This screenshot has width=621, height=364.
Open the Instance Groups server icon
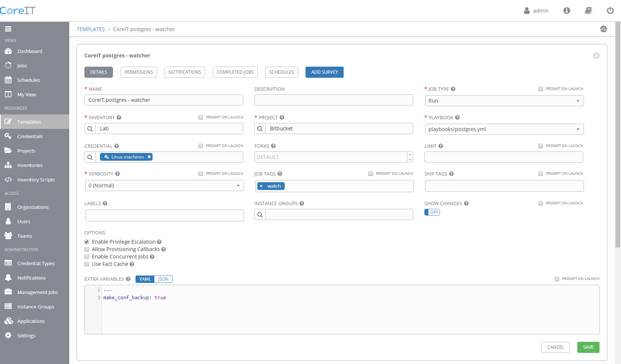tap(8, 307)
